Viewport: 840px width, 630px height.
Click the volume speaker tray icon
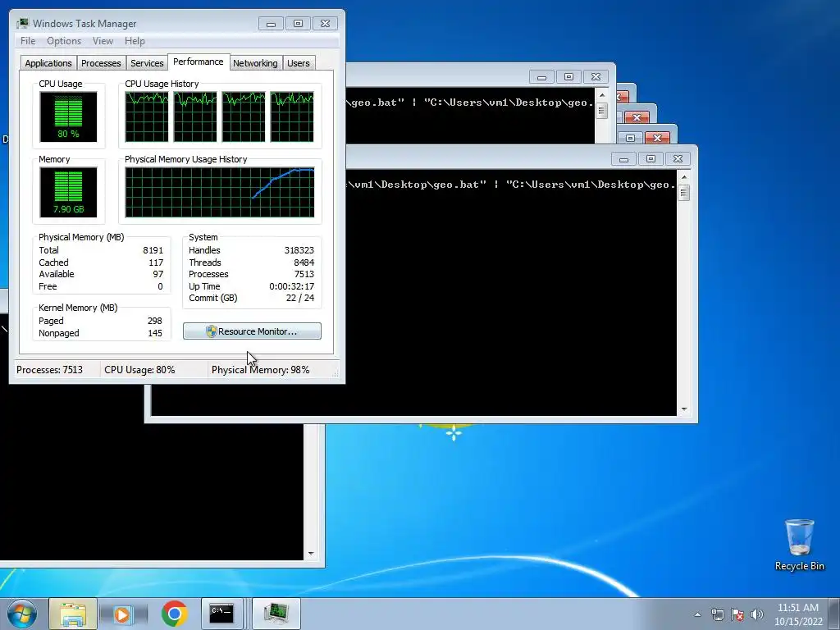coord(756,614)
